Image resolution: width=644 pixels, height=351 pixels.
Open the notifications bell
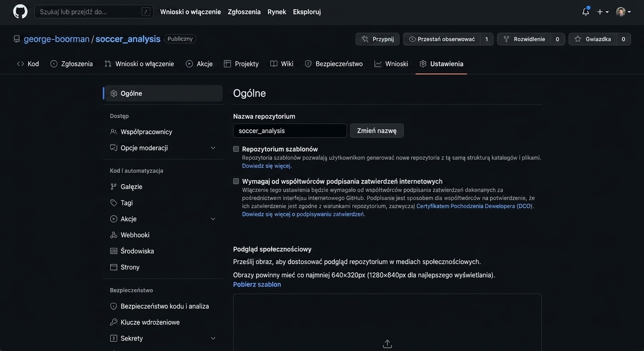585,11
